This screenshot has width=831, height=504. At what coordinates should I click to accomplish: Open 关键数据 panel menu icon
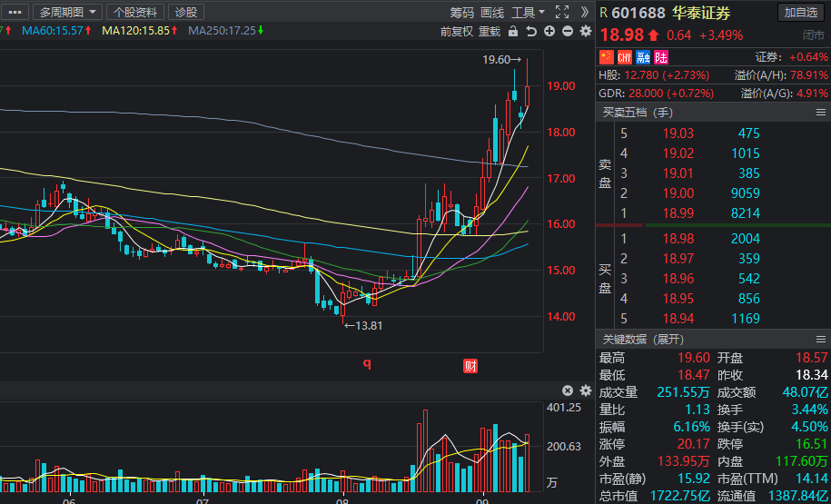(820, 340)
